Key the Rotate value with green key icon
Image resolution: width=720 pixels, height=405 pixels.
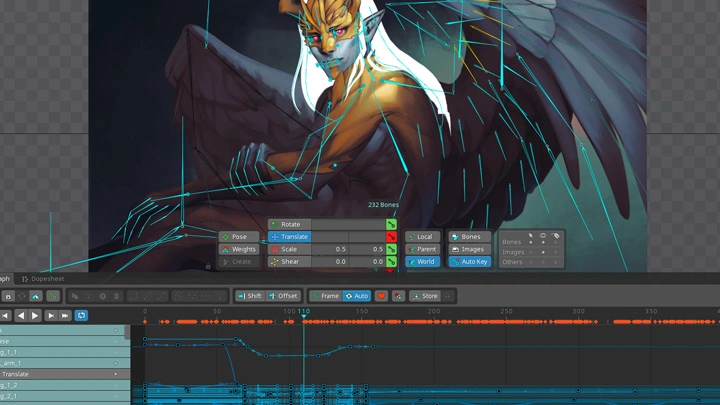391,225
